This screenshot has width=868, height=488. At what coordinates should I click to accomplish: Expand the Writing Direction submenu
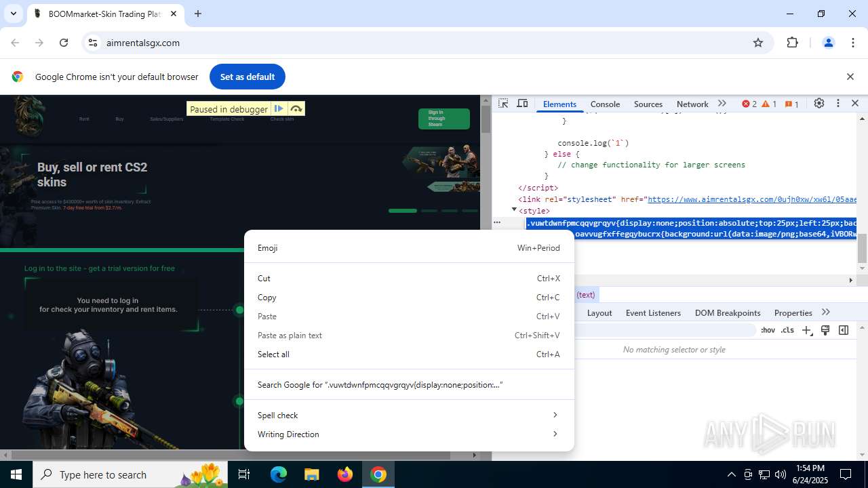coord(409,434)
